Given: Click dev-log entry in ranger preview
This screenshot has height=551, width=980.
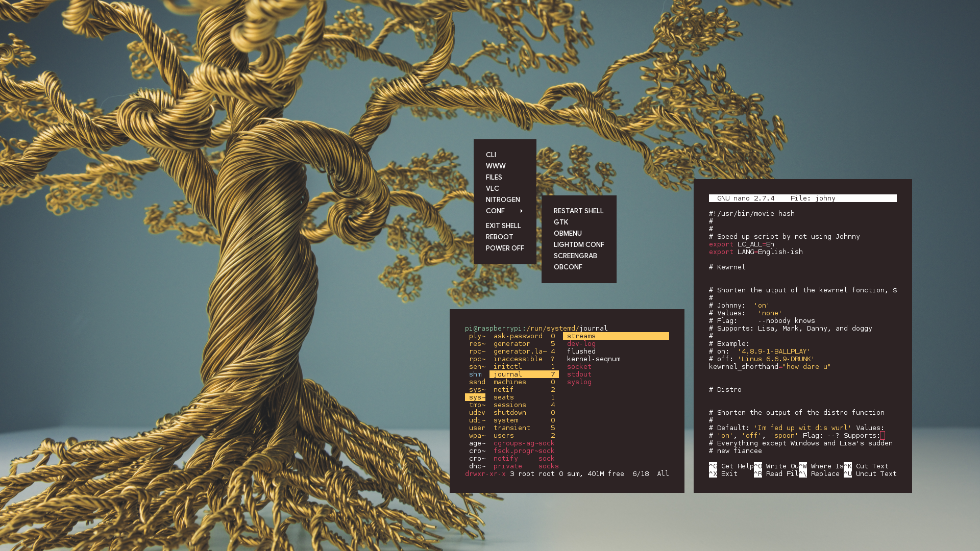Looking at the screenshot, I should [x=581, y=343].
